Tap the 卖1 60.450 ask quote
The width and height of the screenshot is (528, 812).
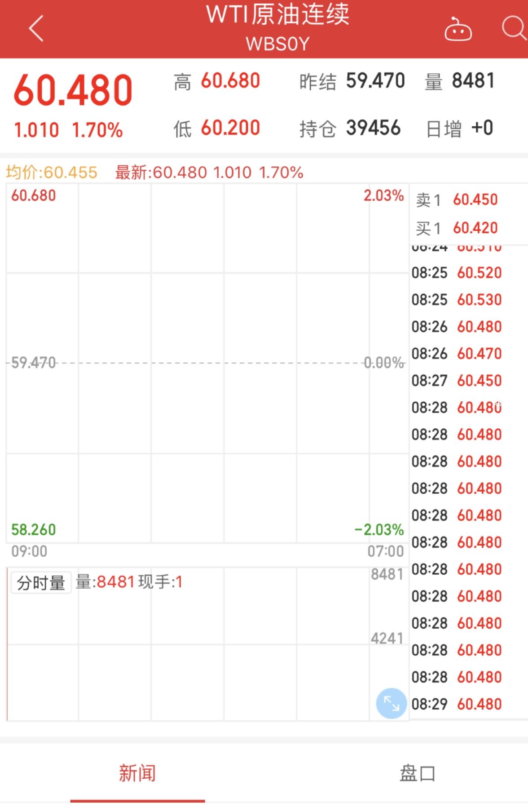point(457,200)
